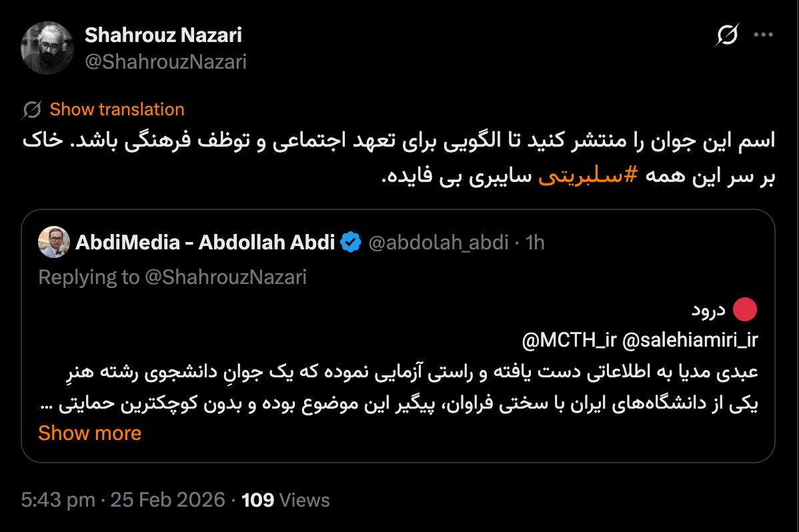Click the Shahrouz Nazari display name

pyautogui.click(x=163, y=35)
